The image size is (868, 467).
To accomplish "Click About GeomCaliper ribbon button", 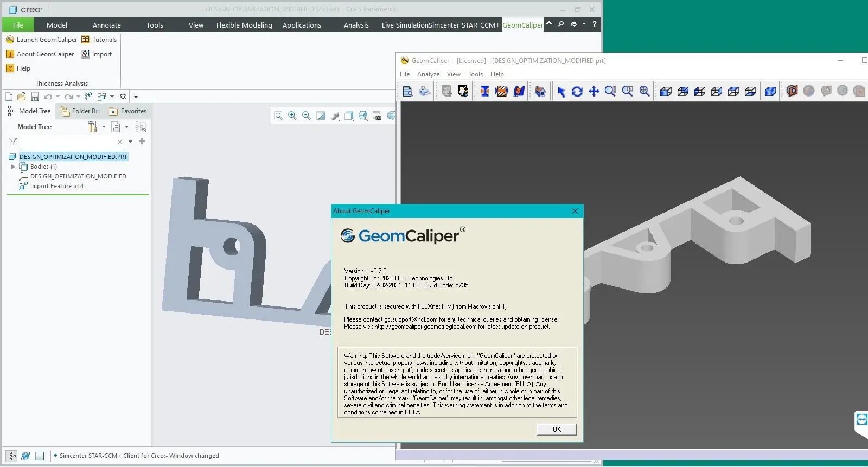I will (40, 54).
